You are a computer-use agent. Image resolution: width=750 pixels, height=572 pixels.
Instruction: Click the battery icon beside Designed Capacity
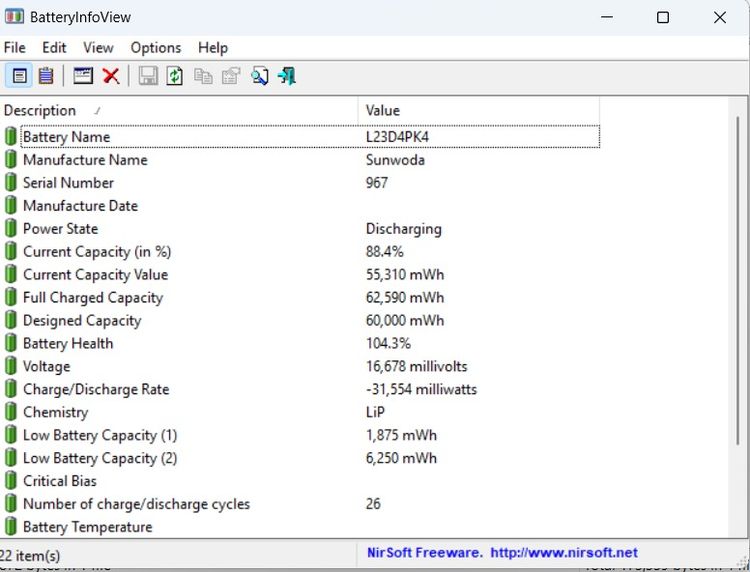coord(11,320)
